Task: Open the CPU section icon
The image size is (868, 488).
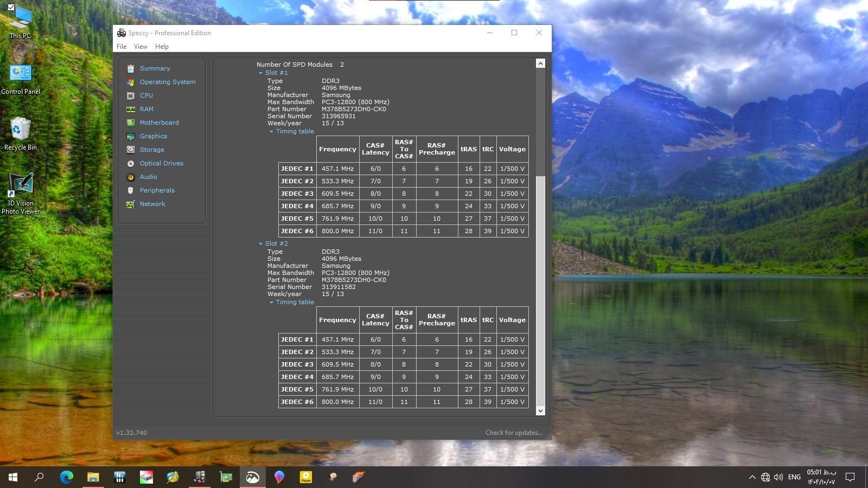Action: [x=131, y=95]
